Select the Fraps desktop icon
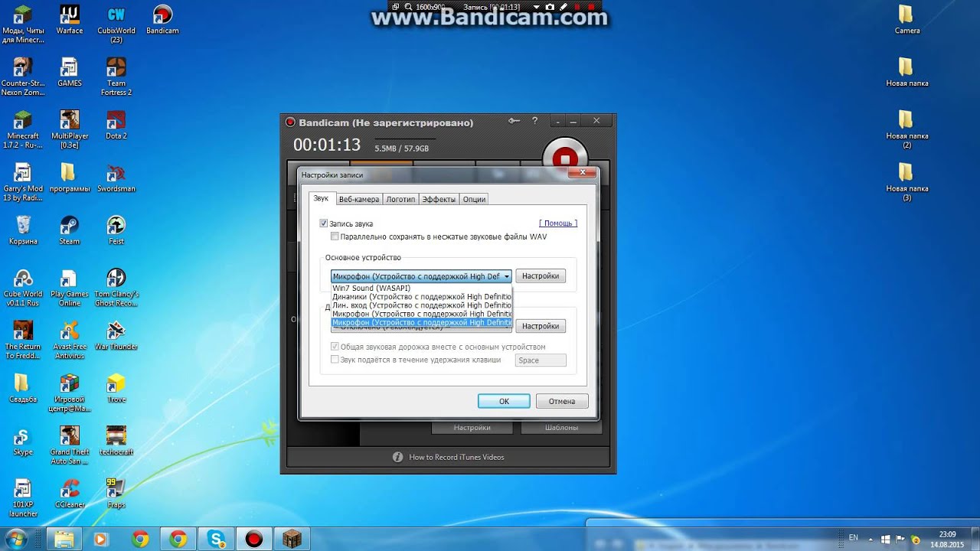The width and height of the screenshot is (980, 551). pyautogui.click(x=116, y=493)
